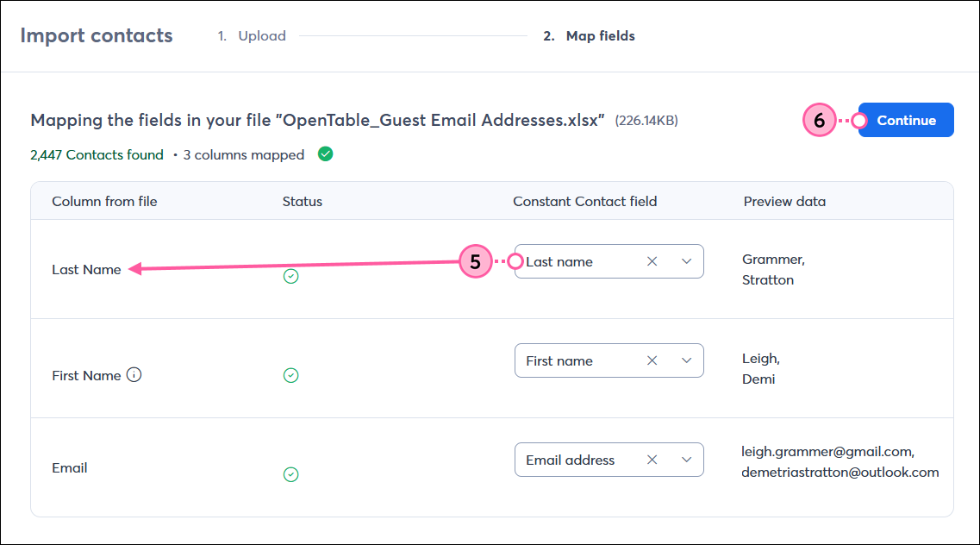Click the Email column label
Viewport: 980px width, 545px height.
pyautogui.click(x=69, y=468)
